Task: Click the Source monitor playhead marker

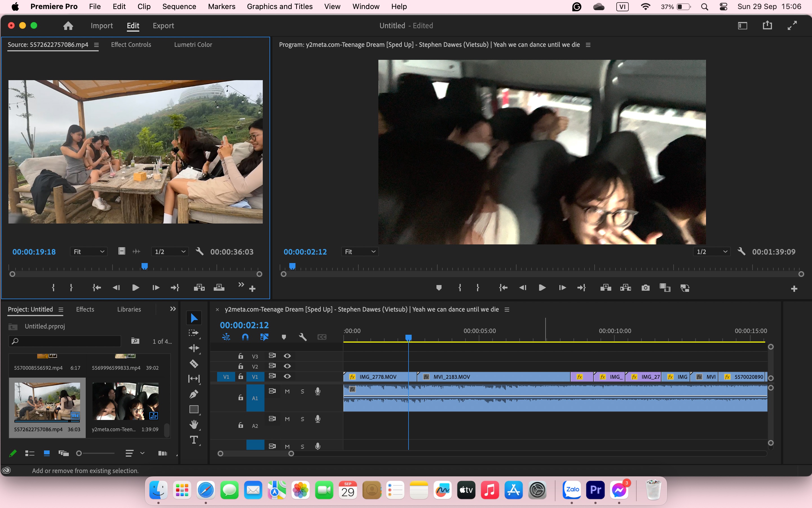Action: point(145,266)
